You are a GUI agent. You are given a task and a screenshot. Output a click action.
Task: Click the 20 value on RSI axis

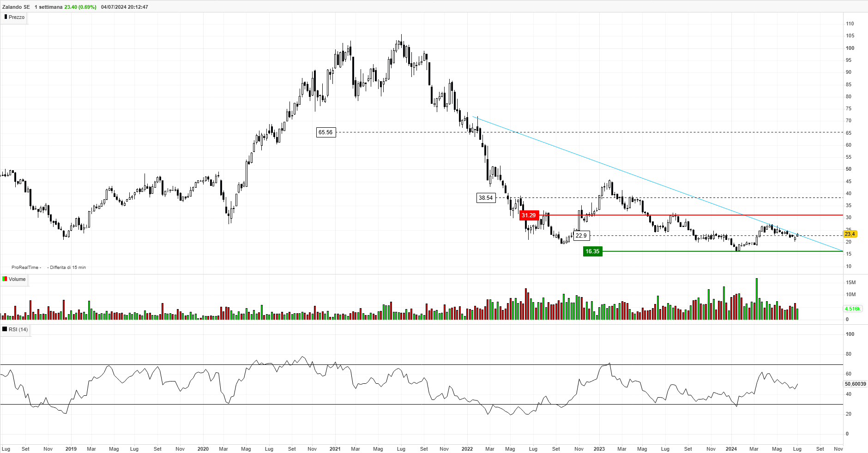tap(849, 414)
